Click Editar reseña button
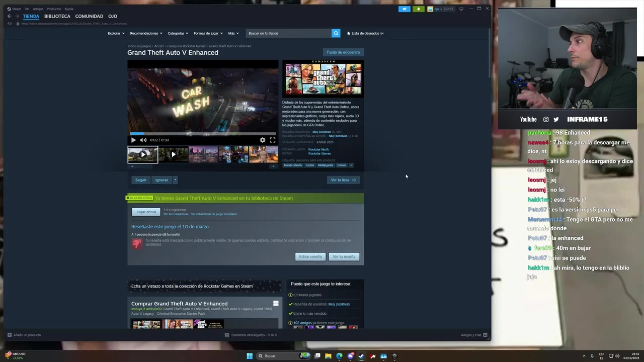This screenshot has width=644, height=362. pyautogui.click(x=310, y=256)
